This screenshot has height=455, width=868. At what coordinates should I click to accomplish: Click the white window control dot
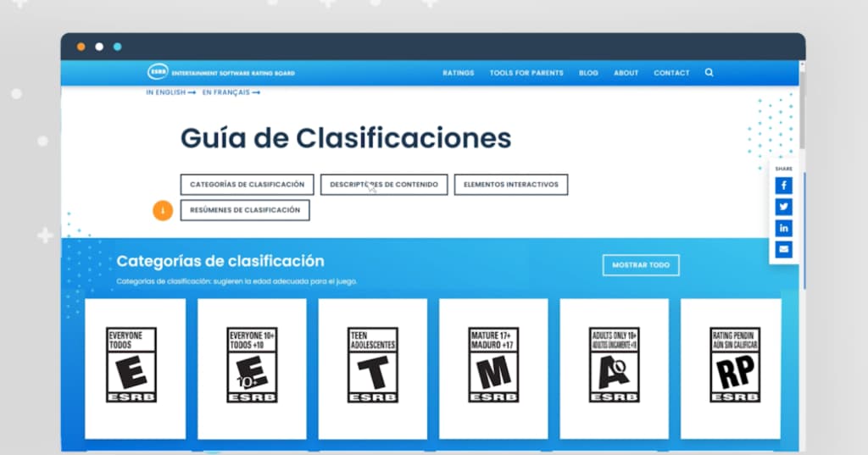tap(99, 47)
